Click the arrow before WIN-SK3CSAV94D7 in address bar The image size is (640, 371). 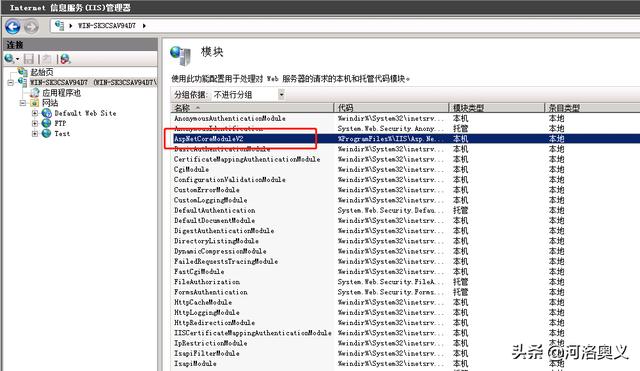click(71, 26)
